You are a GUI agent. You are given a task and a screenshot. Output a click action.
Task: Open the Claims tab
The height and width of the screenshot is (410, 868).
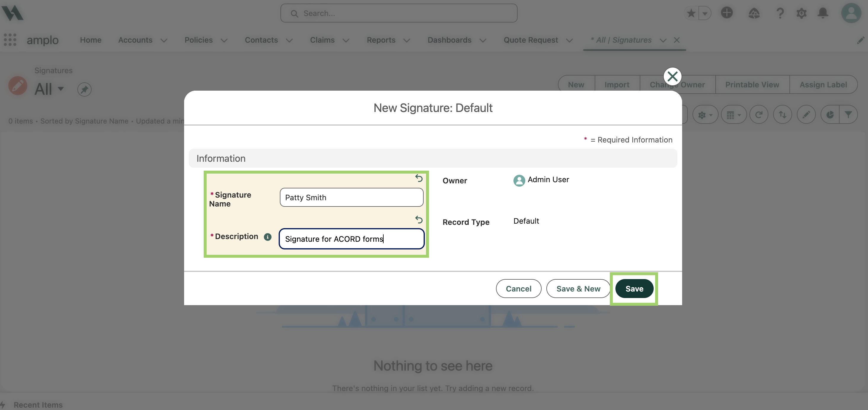pos(322,40)
